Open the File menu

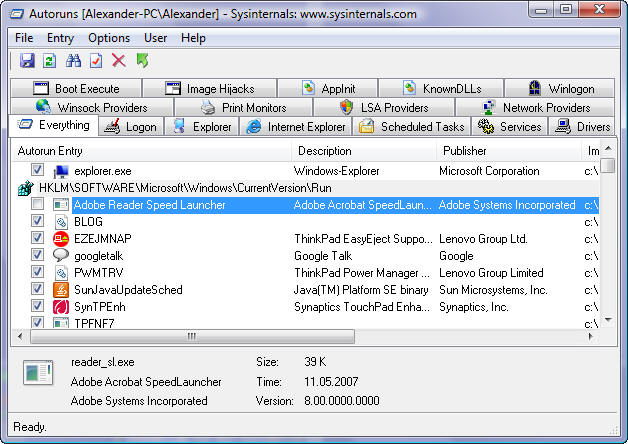pyautogui.click(x=24, y=38)
